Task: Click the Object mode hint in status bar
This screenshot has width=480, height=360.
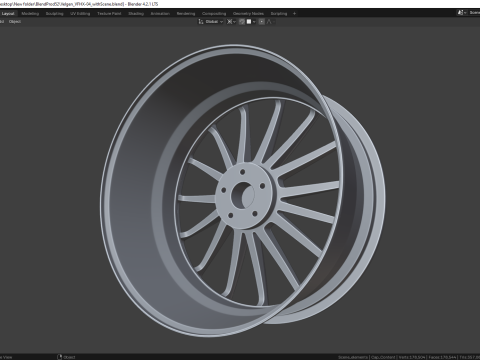Action: click(x=66, y=357)
